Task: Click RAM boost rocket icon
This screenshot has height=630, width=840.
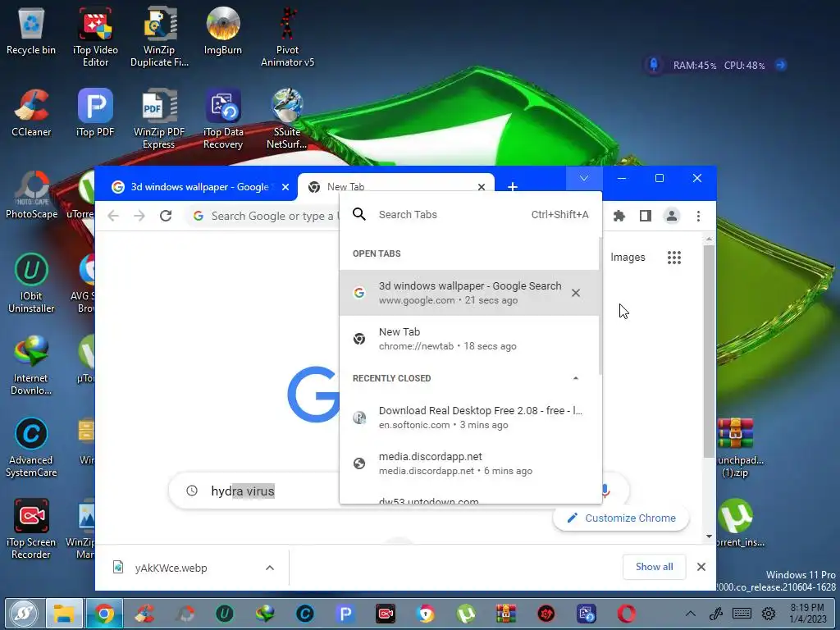Action: [x=654, y=66]
